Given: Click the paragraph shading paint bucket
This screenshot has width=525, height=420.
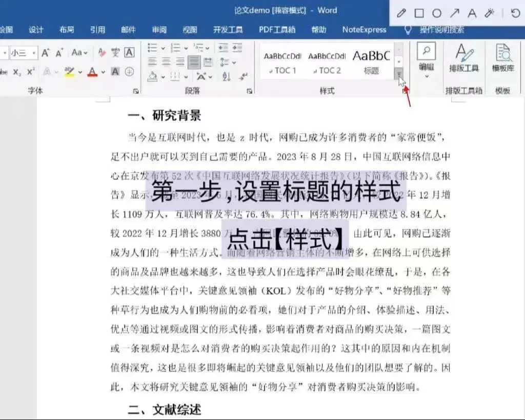Looking at the screenshot, I should point(153,77).
